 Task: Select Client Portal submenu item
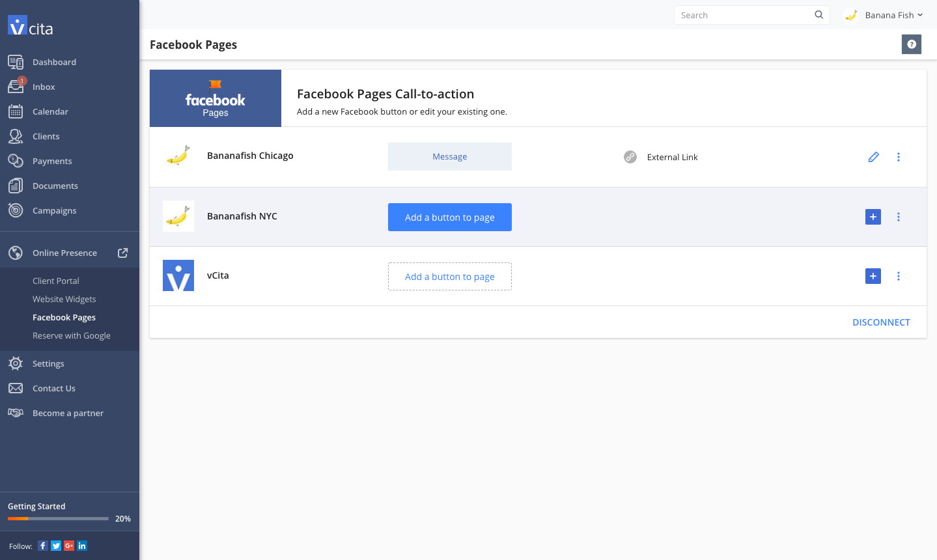[x=56, y=281]
